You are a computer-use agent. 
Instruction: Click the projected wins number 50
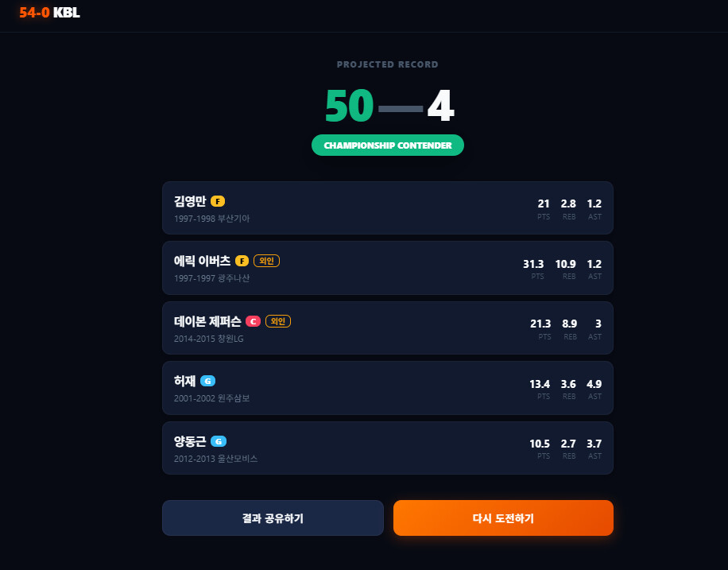(349, 106)
